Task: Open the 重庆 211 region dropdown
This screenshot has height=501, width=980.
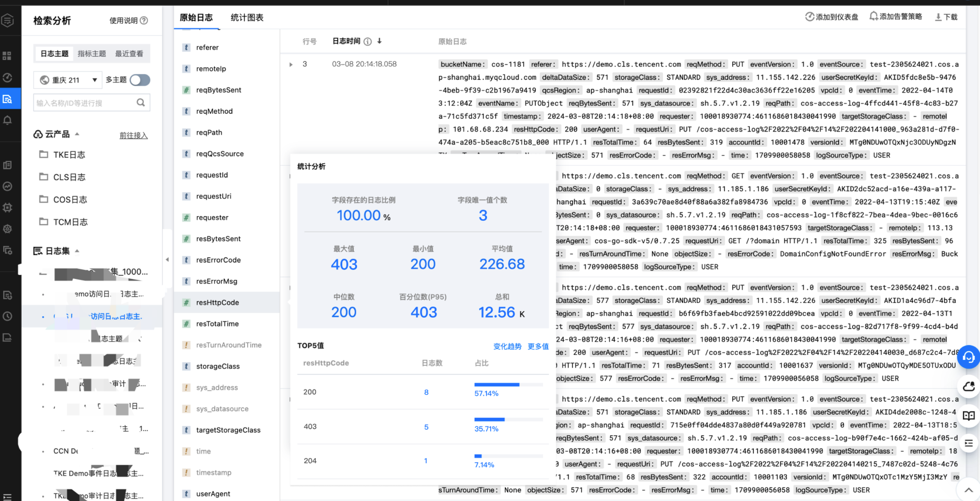Action: (68, 80)
